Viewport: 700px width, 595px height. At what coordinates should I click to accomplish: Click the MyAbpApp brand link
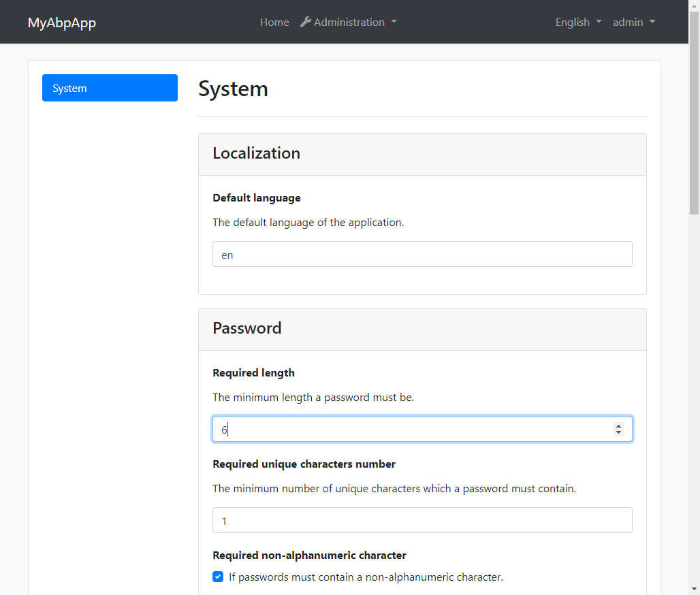click(62, 22)
